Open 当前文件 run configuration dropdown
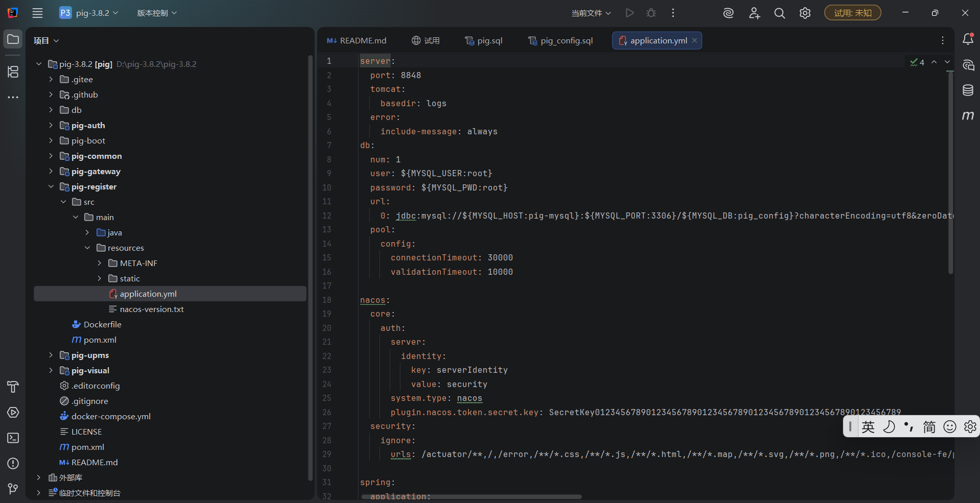The width and height of the screenshot is (980, 503). (x=591, y=13)
